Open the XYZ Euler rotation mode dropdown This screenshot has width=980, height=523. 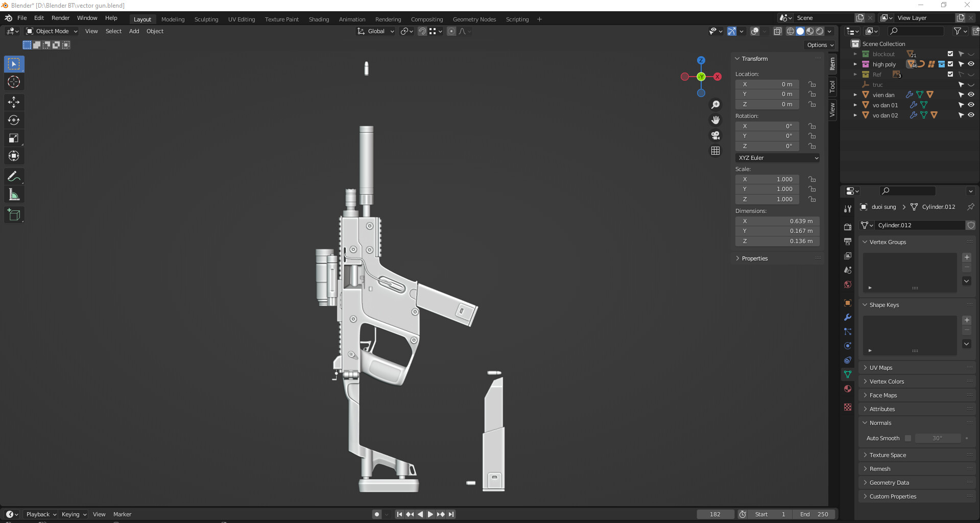[777, 158]
